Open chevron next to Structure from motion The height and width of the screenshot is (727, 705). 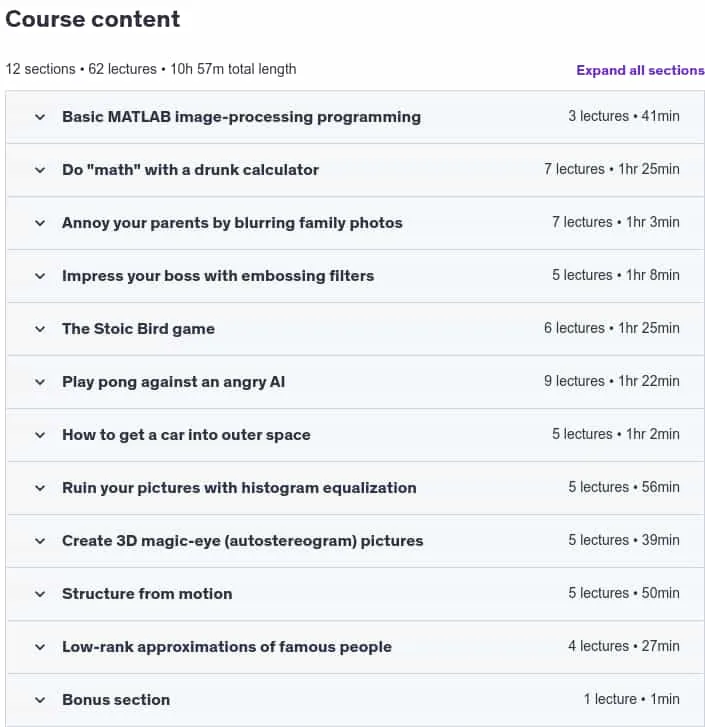40,594
